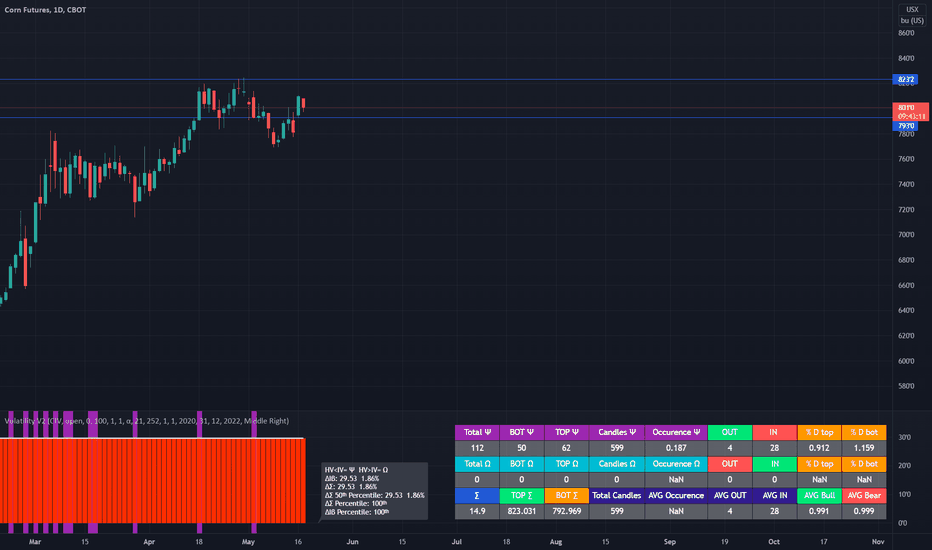Click the red IN header in Ψ row
This screenshot has height=550, width=932.
click(774, 432)
